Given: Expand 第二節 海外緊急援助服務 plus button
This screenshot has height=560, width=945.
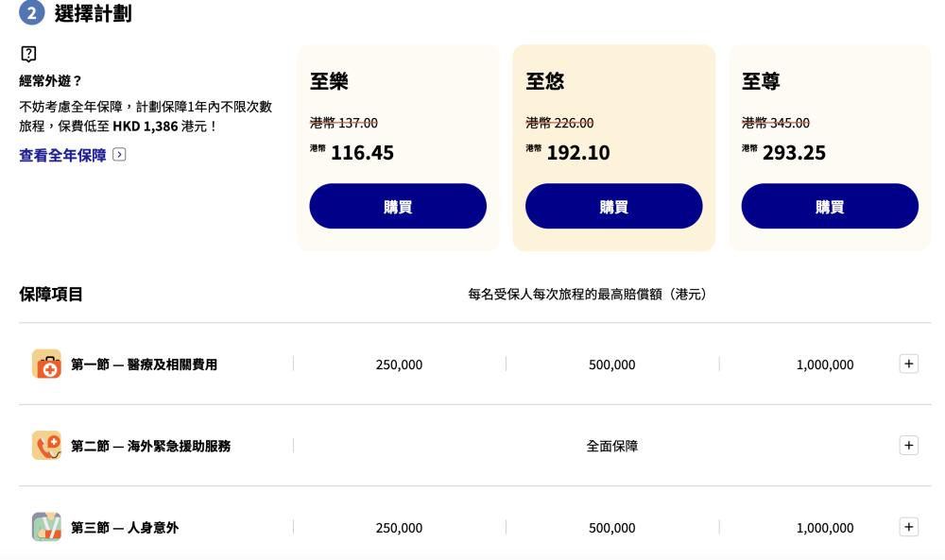Looking at the screenshot, I should (x=909, y=446).
